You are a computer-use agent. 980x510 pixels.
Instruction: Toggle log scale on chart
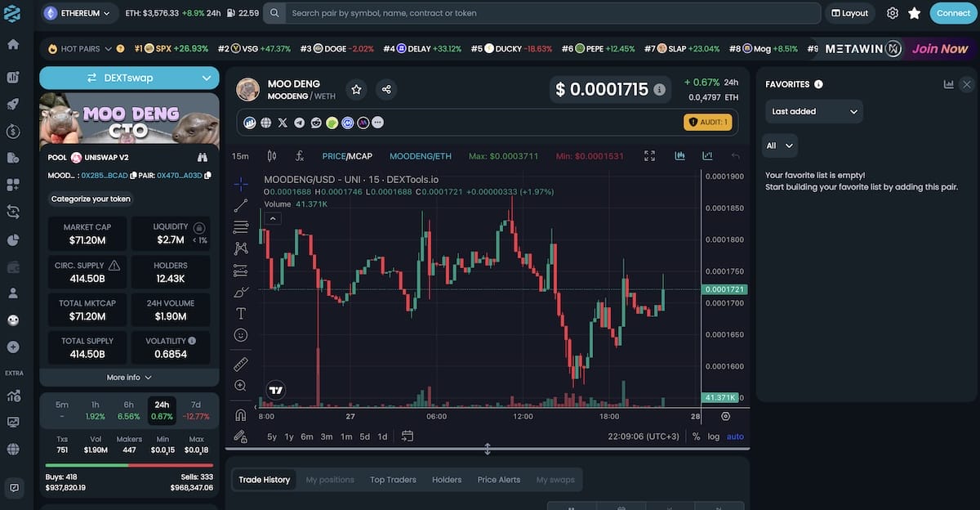point(714,436)
